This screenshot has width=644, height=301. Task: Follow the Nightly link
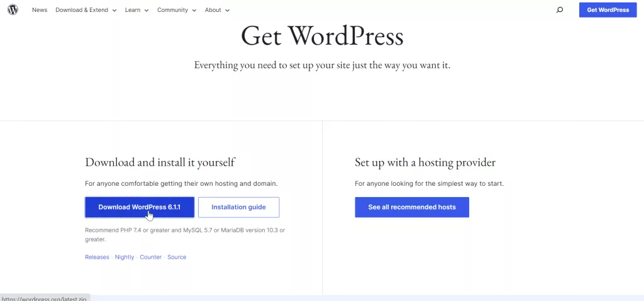click(125, 257)
